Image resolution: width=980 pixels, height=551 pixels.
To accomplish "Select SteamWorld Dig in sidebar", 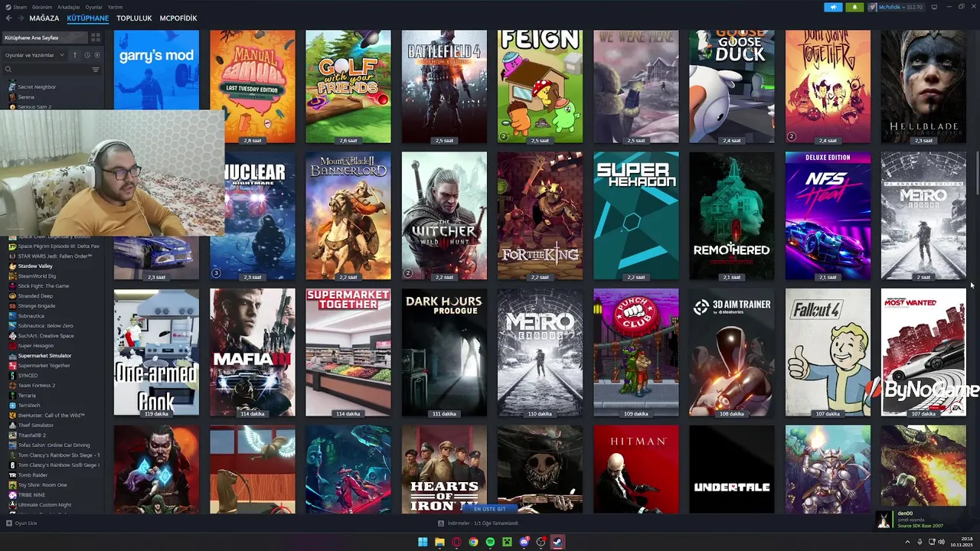I will [35, 275].
